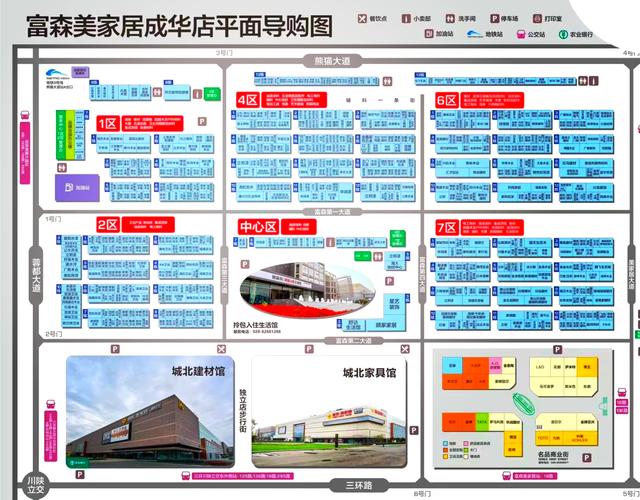Open the 城北建材馆 building photo
Viewport: 640px width, 500px height.
150,412
